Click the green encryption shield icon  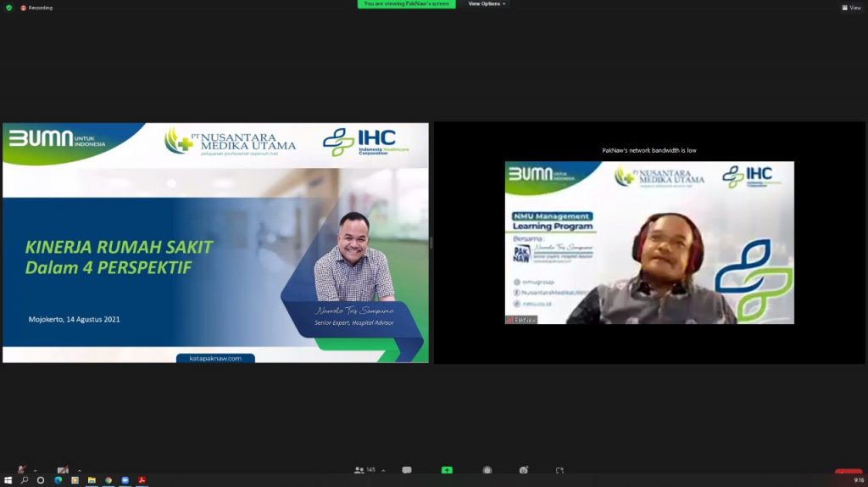pyautogui.click(x=9, y=8)
